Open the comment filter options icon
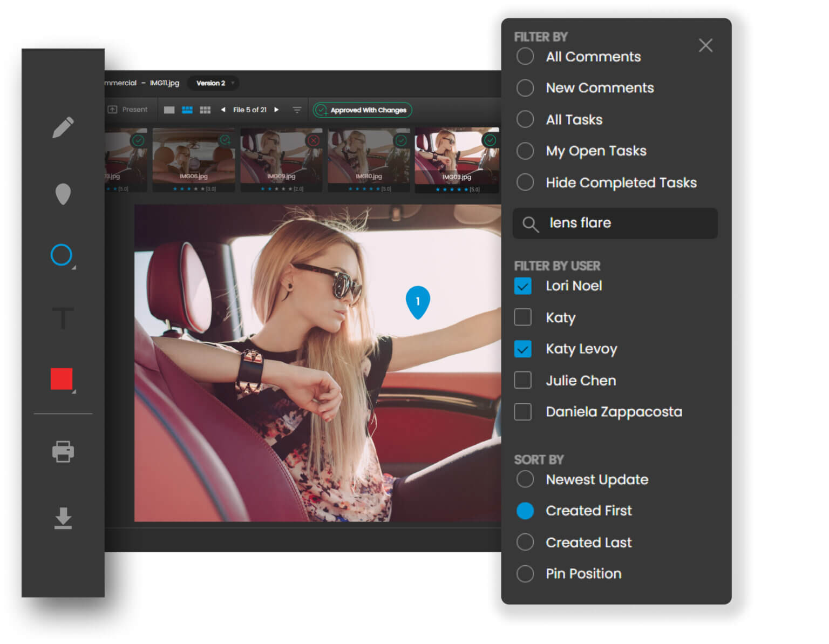Screen dimensions: 829x644 point(297,110)
